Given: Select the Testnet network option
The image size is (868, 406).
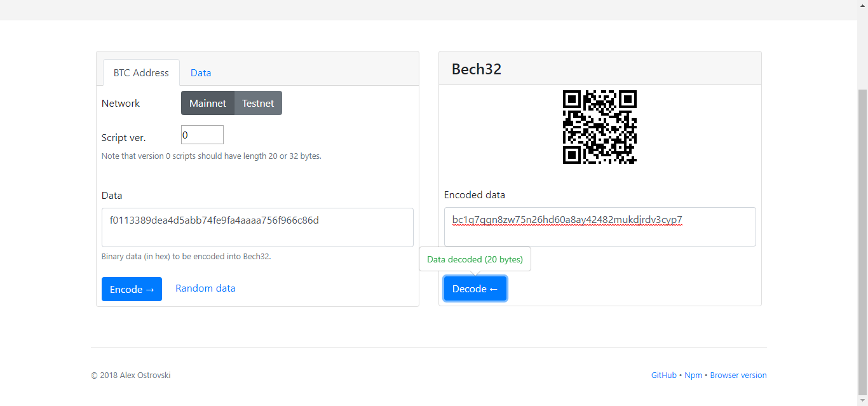Looking at the screenshot, I should [x=258, y=103].
